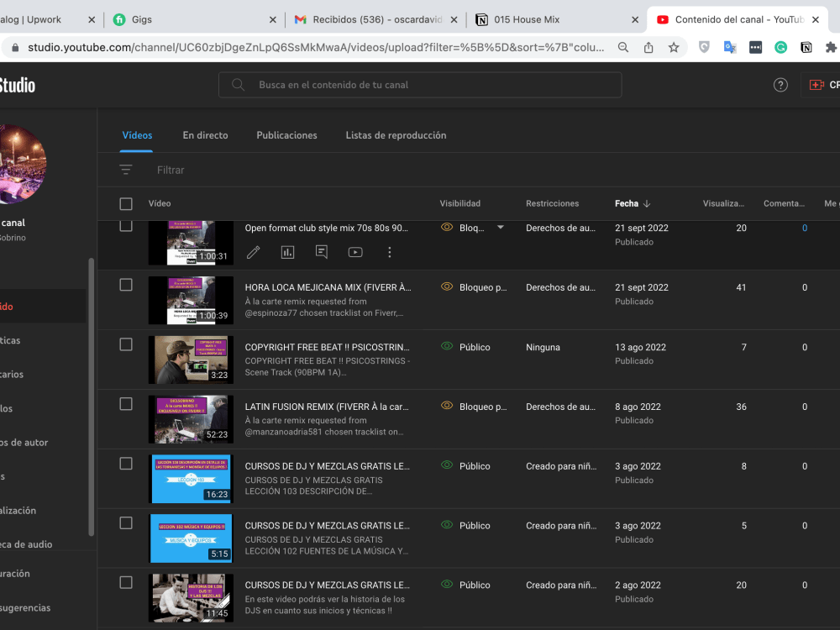Open comments icon for Open format club mix

[x=322, y=252]
